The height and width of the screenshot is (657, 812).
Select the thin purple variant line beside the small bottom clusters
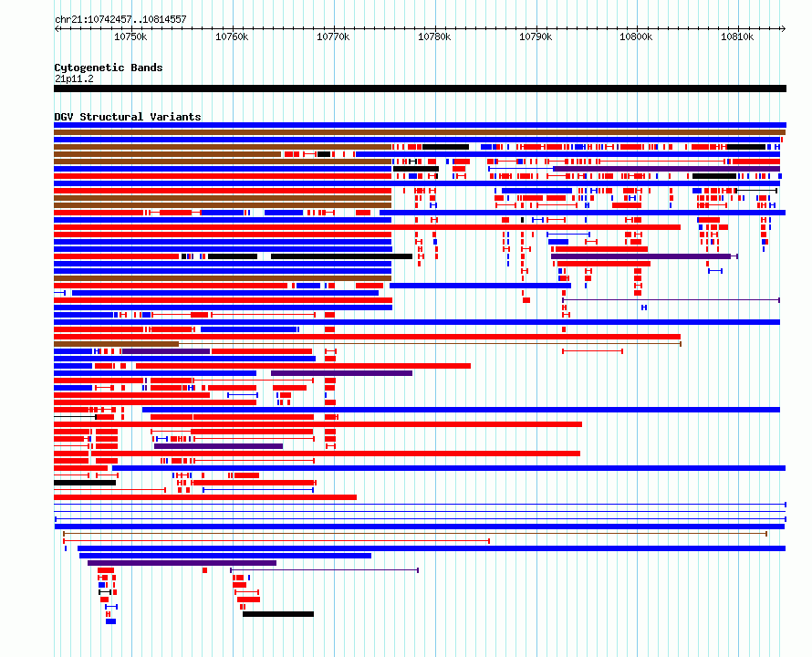click(324, 570)
